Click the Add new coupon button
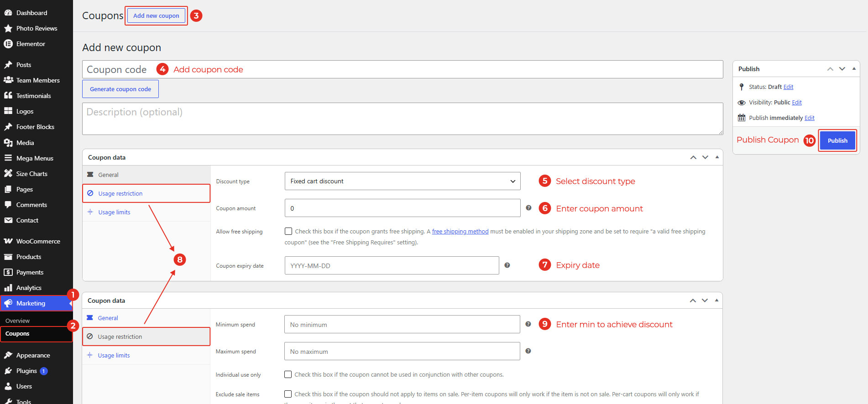The width and height of the screenshot is (868, 404). pyautogui.click(x=156, y=16)
